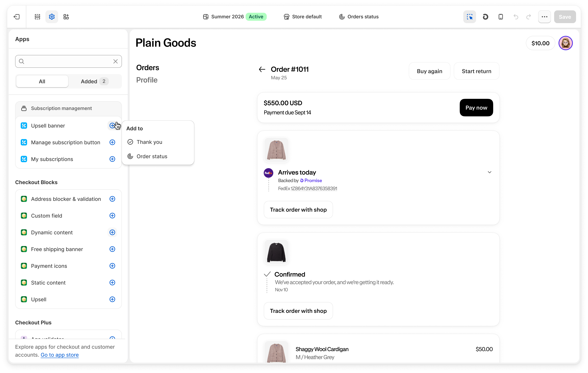Click the Shop preview icon in toolbar
The height and width of the screenshot is (373, 588).
tap(485, 17)
